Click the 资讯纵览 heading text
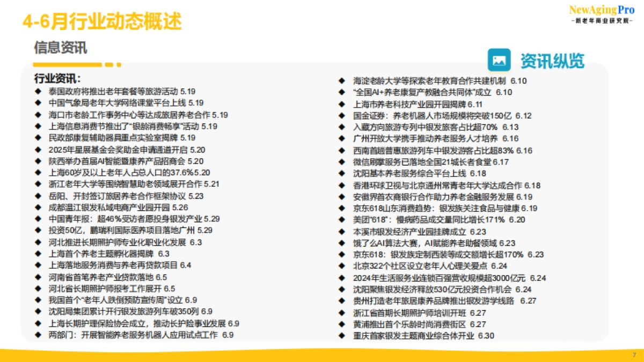The width and height of the screenshot is (644, 362). [552, 61]
